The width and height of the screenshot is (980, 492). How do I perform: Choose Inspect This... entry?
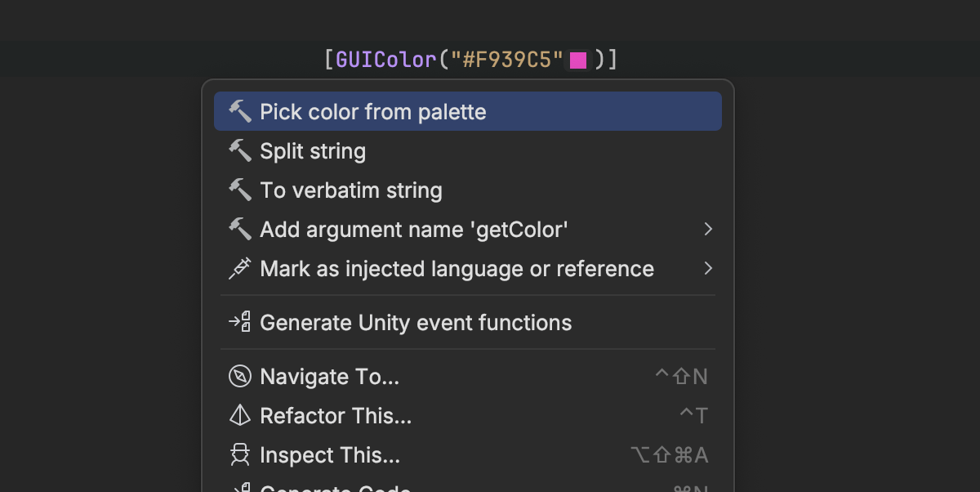330,455
